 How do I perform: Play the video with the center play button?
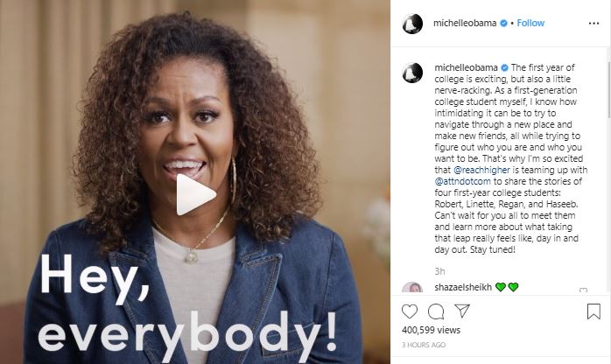pyautogui.click(x=195, y=194)
